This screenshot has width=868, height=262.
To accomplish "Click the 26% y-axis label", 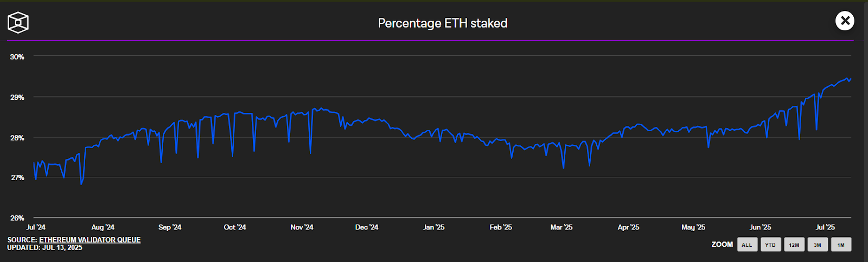I will click(x=17, y=218).
